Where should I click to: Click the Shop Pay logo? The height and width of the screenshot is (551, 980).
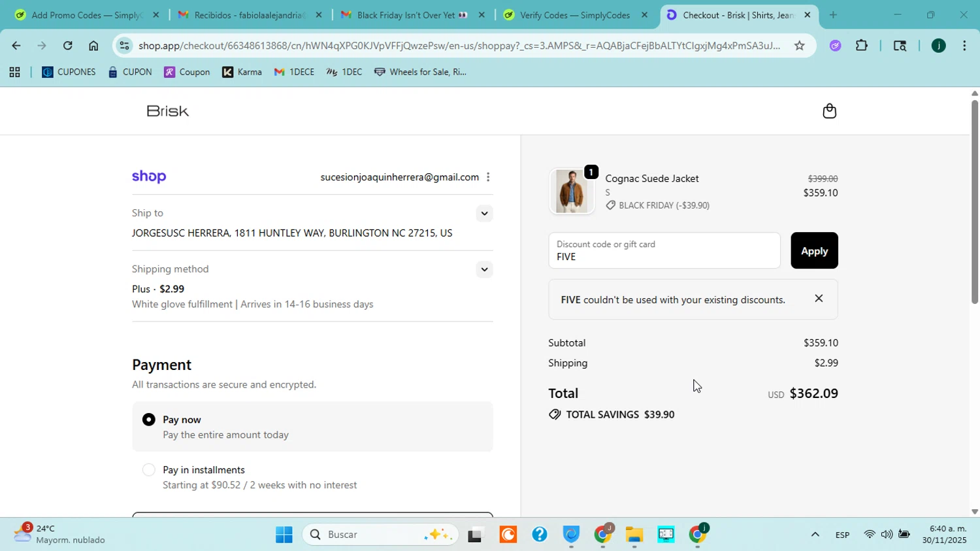149,177
